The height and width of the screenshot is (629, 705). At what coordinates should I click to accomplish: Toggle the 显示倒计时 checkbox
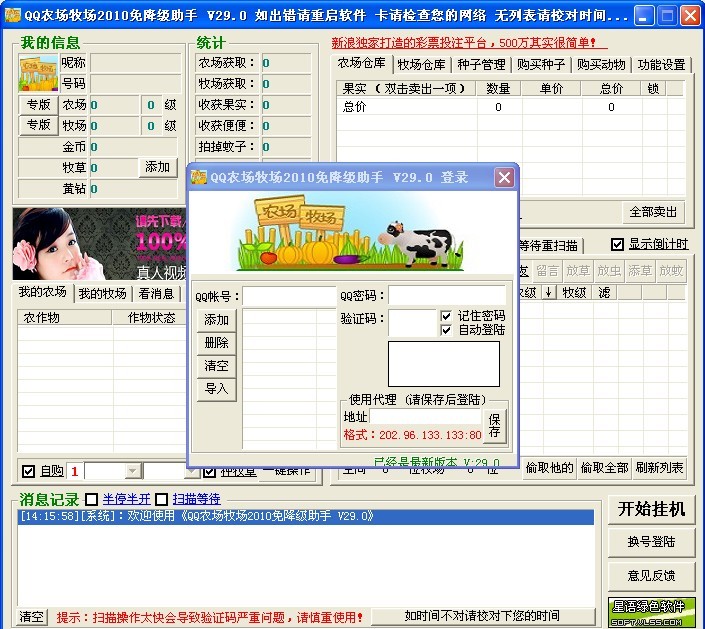coord(617,244)
